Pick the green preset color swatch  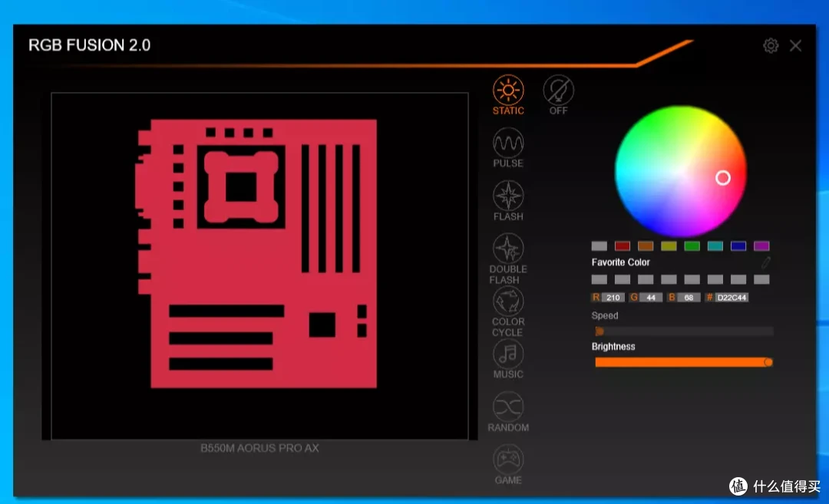coord(692,245)
